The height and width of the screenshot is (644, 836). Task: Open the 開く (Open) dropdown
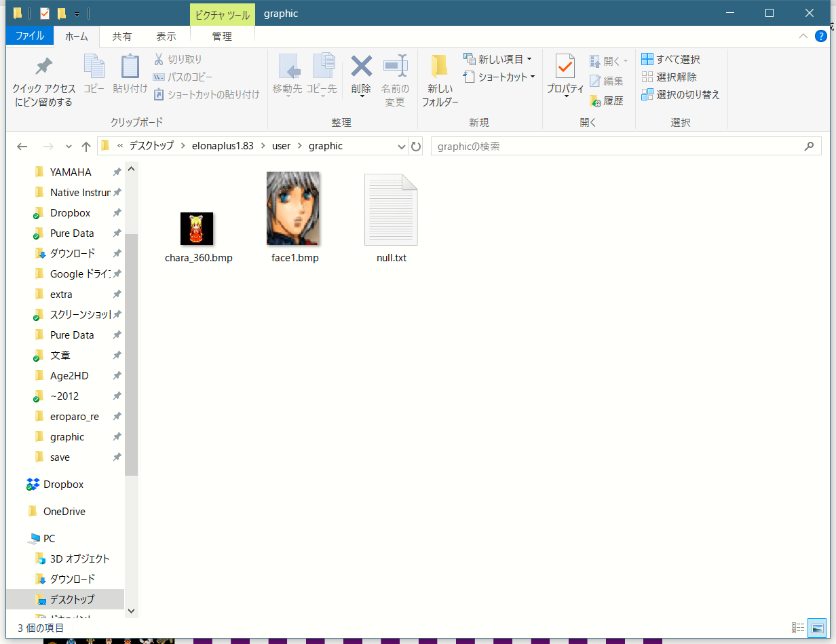pyautogui.click(x=609, y=61)
